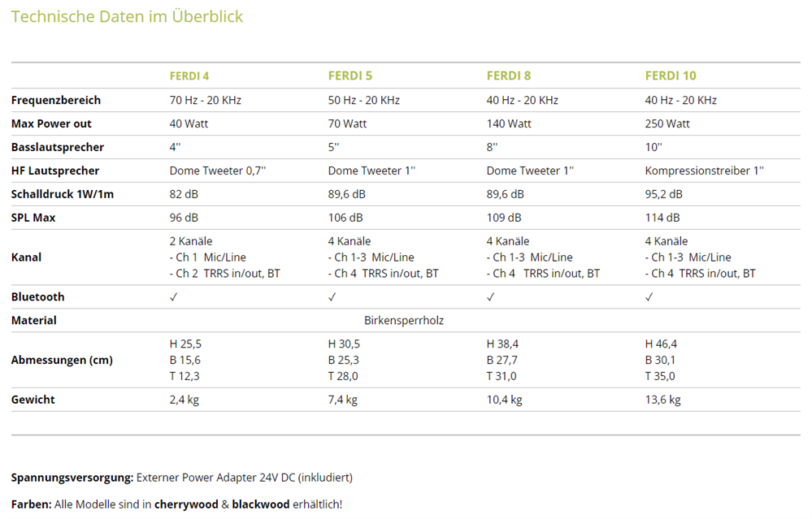Image resolution: width=812 pixels, height=519 pixels.
Task: Select the FERDI 4 column header
Action: point(189,76)
